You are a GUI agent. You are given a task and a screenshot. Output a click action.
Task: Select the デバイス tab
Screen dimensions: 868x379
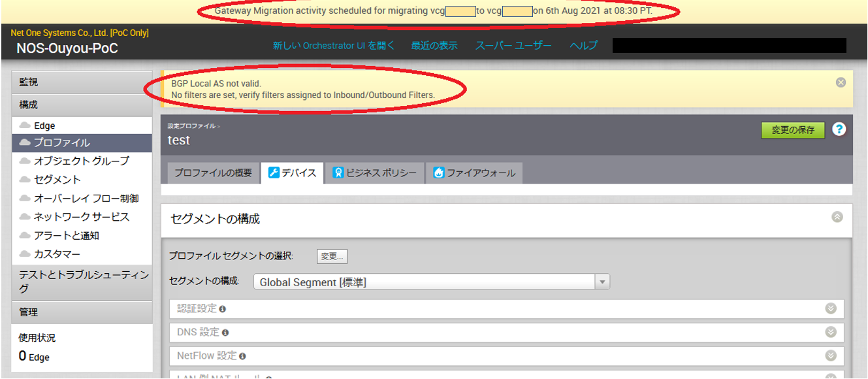[x=293, y=173]
